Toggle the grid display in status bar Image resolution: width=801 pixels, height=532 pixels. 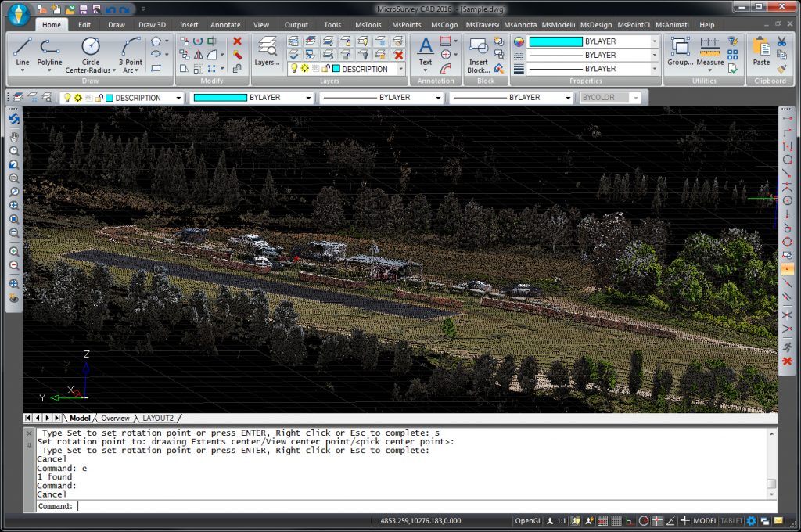coord(616,521)
